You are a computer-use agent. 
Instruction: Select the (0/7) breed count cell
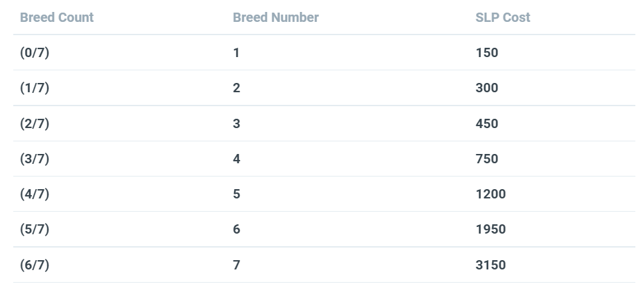tap(34, 52)
